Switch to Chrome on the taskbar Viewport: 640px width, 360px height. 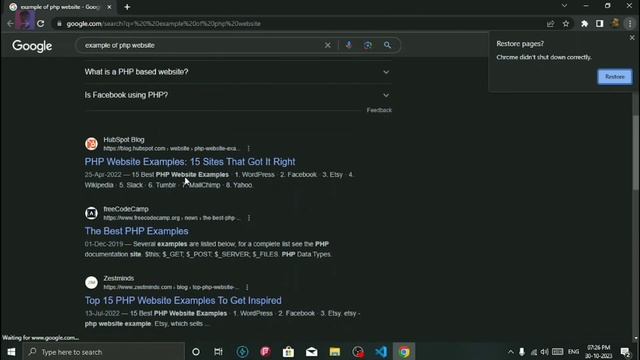tap(404, 352)
